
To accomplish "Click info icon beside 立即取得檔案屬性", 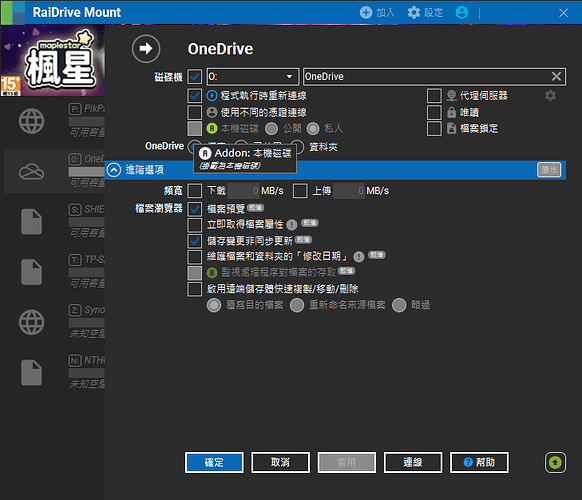I will coord(292,225).
